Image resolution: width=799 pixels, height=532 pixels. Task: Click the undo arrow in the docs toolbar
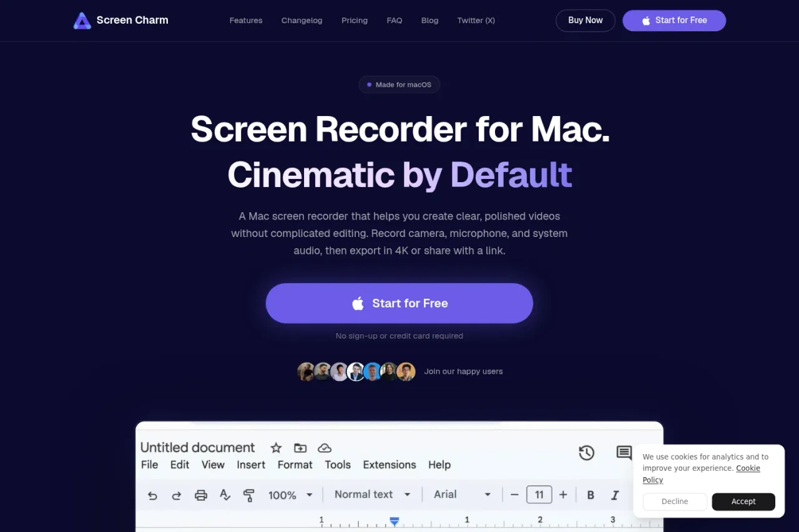pyautogui.click(x=152, y=495)
